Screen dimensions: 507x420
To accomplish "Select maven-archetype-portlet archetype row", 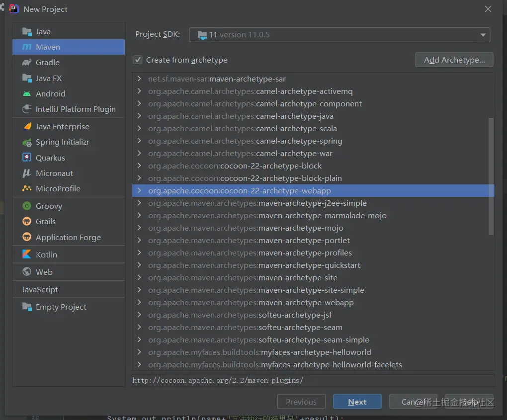I will click(x=313, y=240).
